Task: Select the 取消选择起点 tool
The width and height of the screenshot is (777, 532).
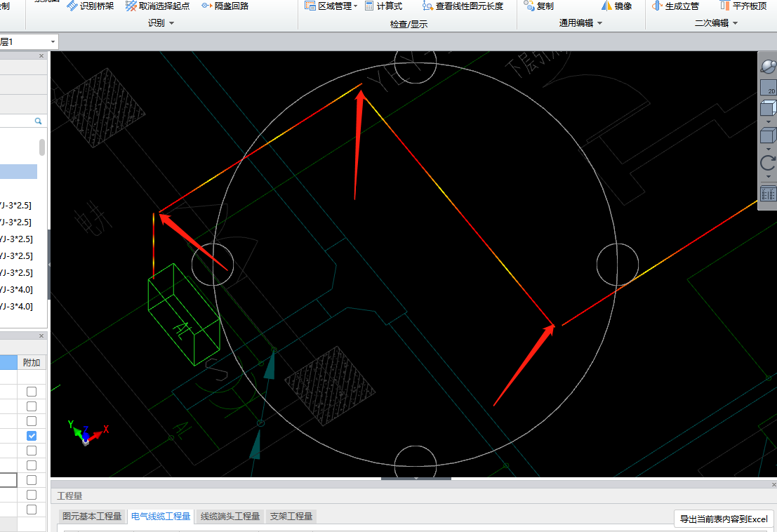Action: tap(158, 6)
